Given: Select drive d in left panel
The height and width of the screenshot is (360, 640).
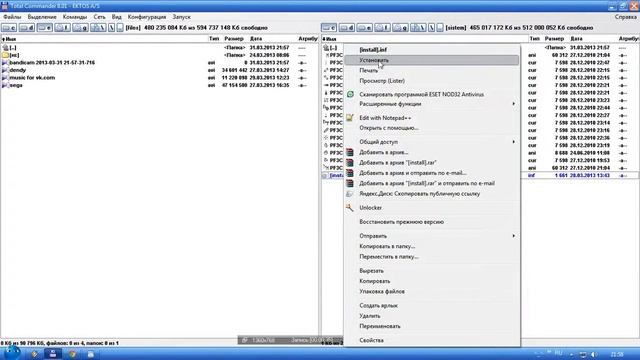Looking at the screenshot, I should (x=27, y=28).
